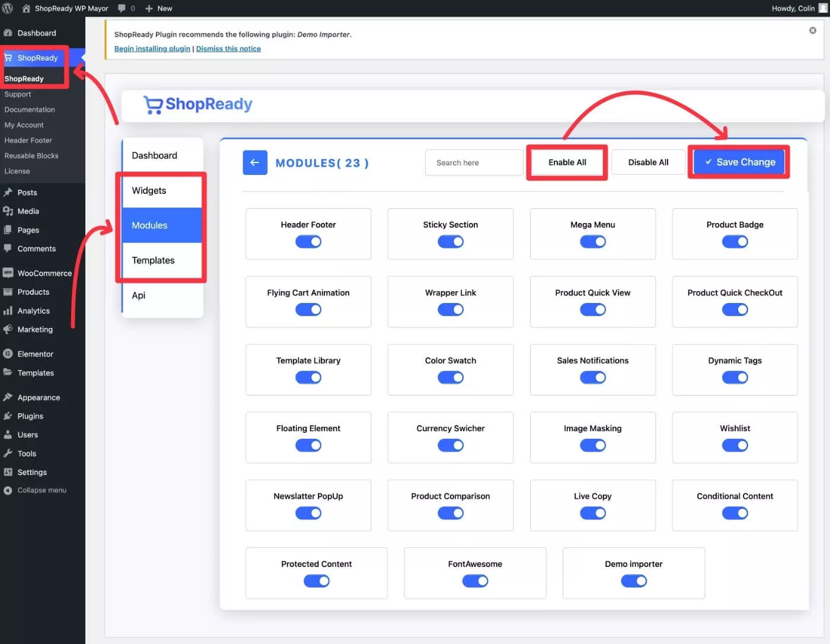Click the WooCommerce icon in sidebar
This screenshot has width=830, height=644.
(8, 273)
